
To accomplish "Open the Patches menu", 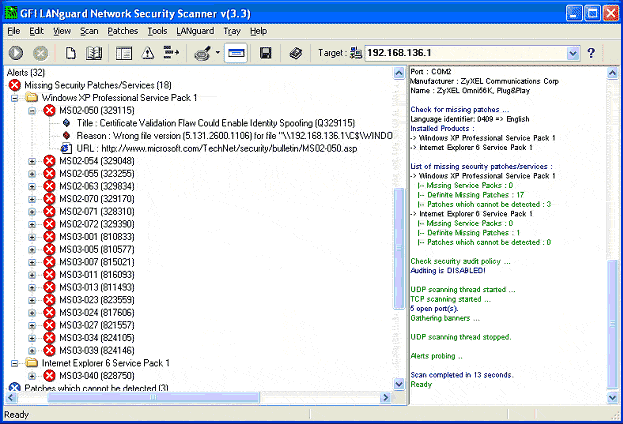I will [122, 31].
